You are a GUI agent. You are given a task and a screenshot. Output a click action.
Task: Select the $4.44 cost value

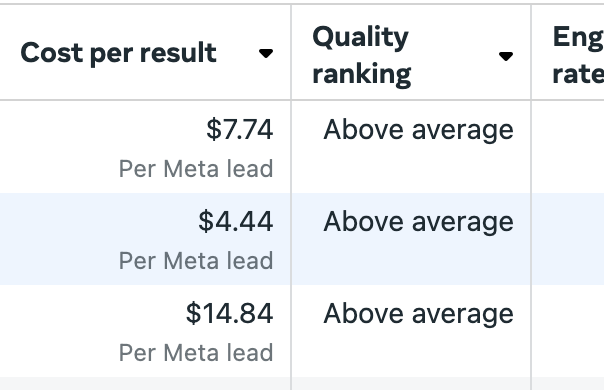(x=236, y=221)
